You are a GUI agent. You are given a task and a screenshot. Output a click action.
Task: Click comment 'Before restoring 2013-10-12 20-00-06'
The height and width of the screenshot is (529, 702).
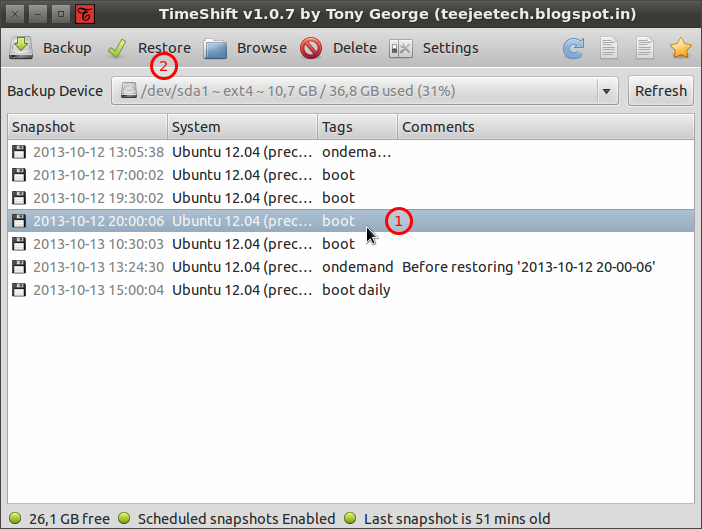click(529, 267)
